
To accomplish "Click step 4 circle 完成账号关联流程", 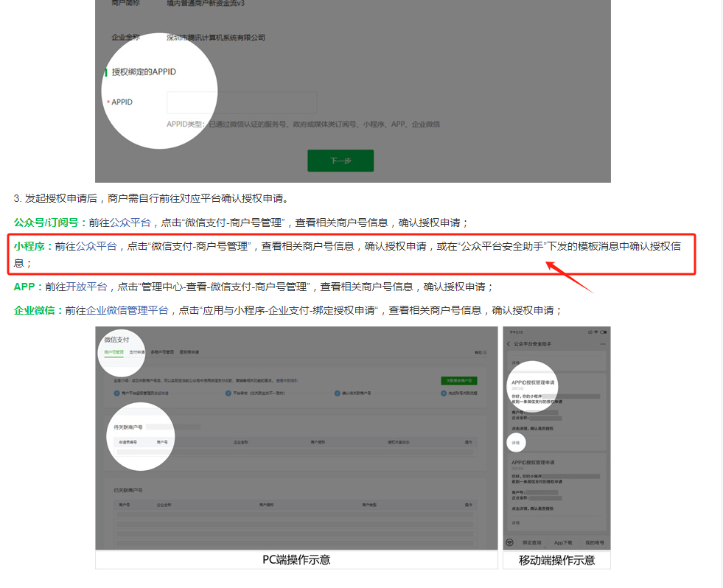I will (x=444, y=393).
